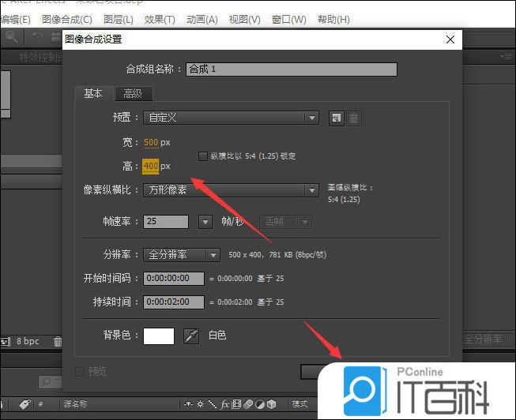
Task: Click the 持续时间 duration field
Action: [174, 302]
